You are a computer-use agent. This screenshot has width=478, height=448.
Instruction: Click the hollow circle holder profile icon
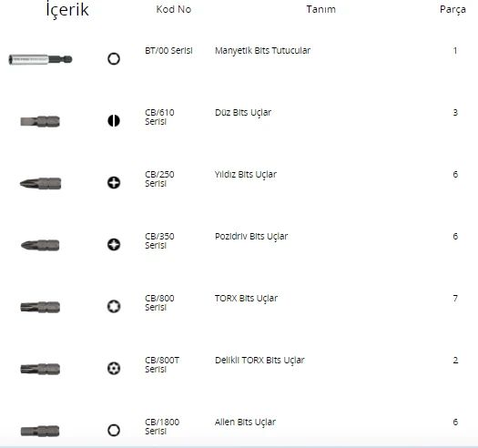[114, 58]
